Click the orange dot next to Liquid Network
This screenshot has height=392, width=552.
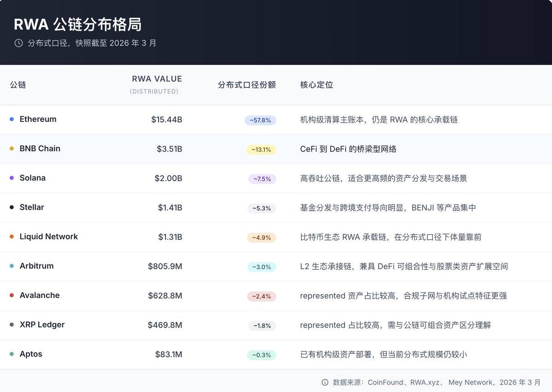point(11,236)
